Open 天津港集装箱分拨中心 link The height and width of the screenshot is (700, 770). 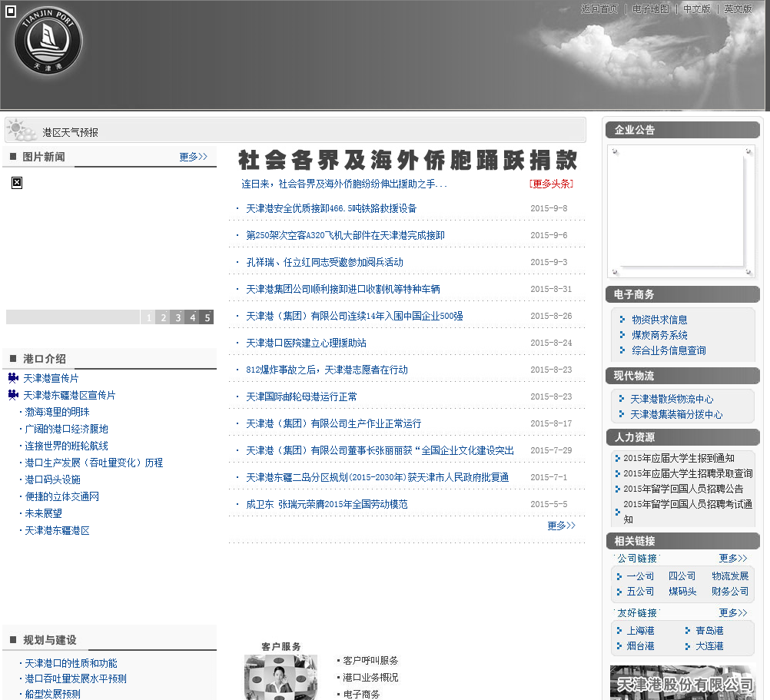pos(676,414)
